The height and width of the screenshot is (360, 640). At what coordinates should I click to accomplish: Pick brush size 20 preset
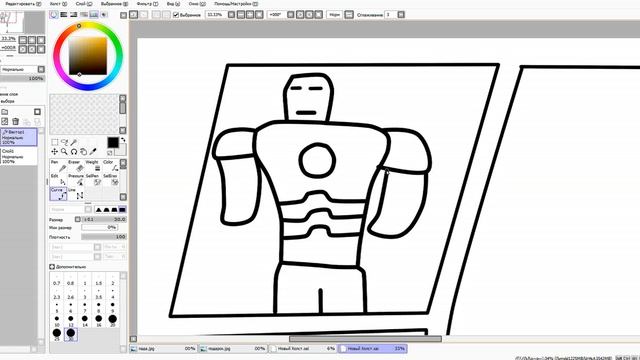pos(112,321)
